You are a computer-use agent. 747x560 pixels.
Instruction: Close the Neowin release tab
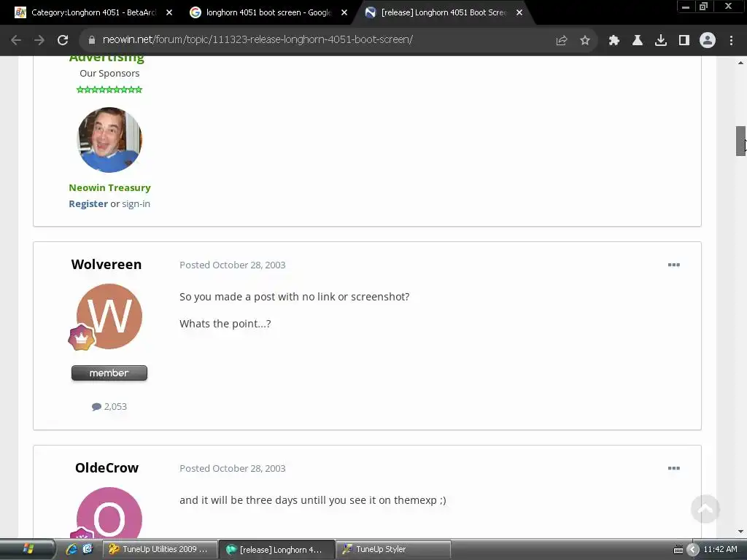519,13
